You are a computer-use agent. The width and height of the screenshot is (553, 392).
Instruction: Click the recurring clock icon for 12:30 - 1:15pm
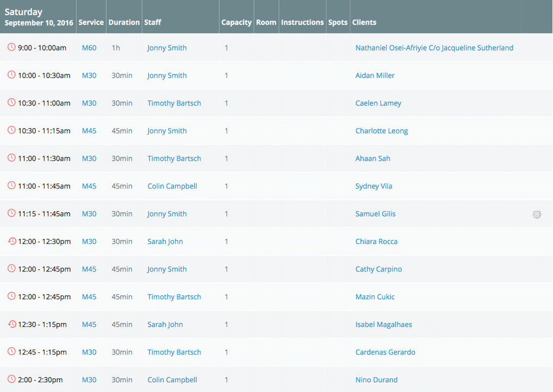pyautogui.click(x=12, y=324)
